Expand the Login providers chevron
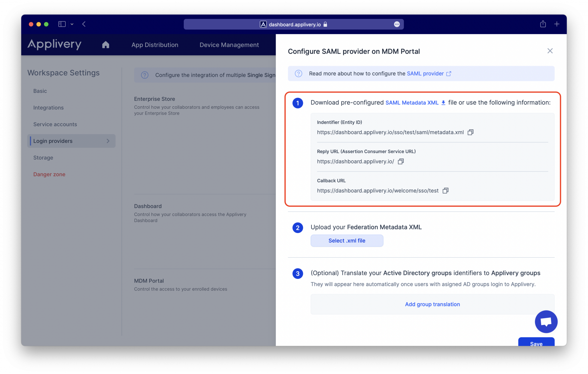The height and width of the screenshot is (374, 588). pyautogui.click(x=108, y=141)
